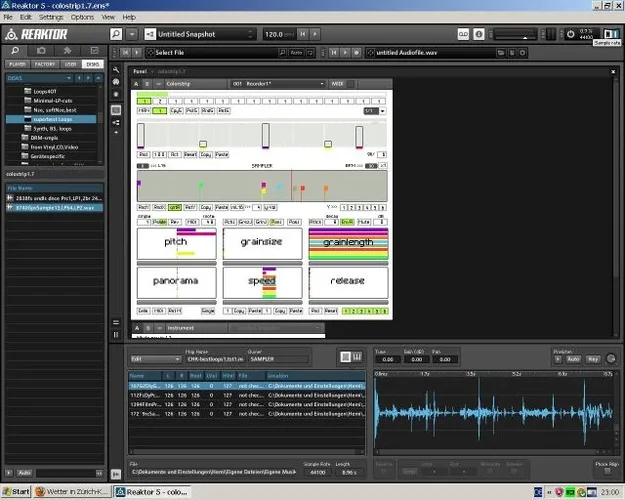Toggle the Auto button in the file player

pyautogui.click(x=297, y=53)
